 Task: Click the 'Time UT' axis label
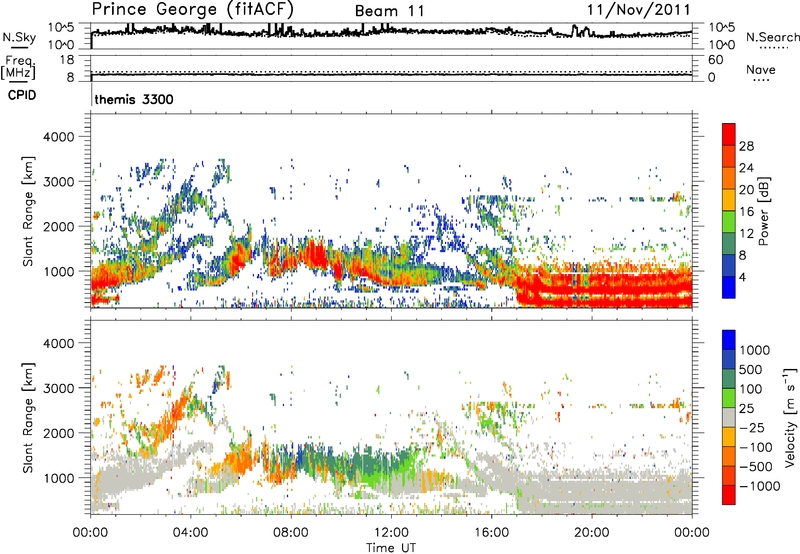point(391,548)
